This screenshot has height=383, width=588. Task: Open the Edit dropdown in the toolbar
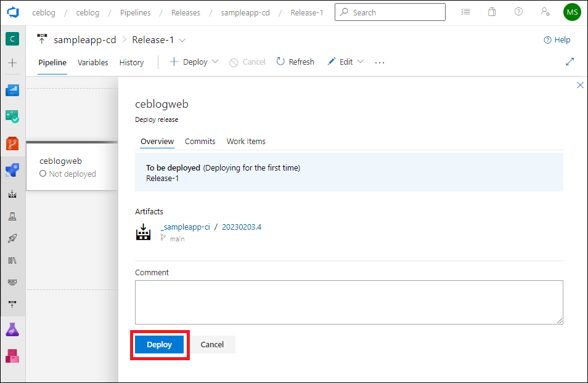[x=346, y=62]
